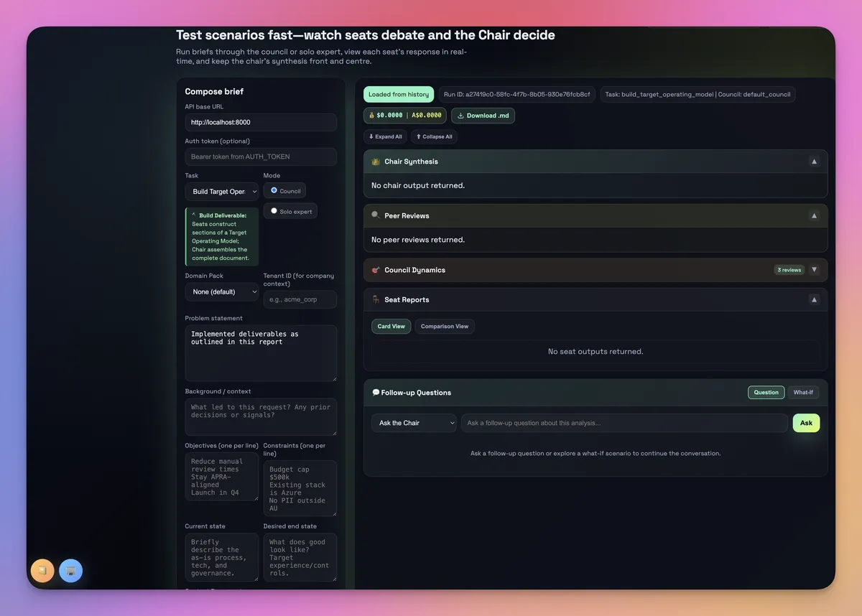This screenshot has height=616, width=862.
Task: Click the Ask button
Action: [805, 423]
